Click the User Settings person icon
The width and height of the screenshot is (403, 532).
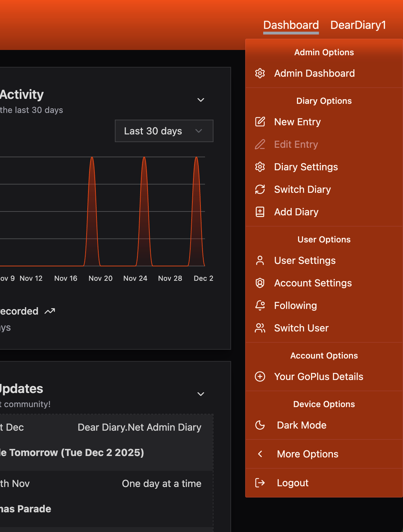260,260
